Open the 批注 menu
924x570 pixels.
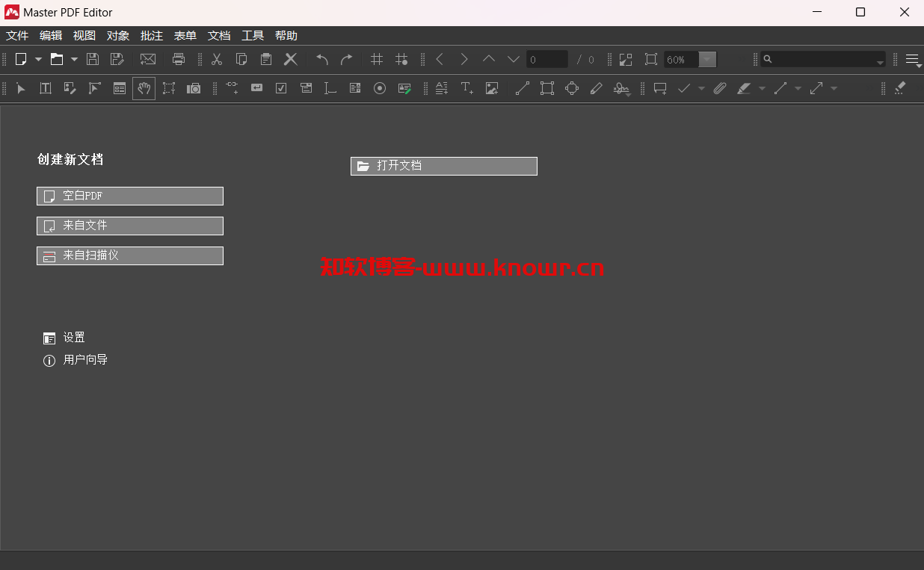[152, 36]
